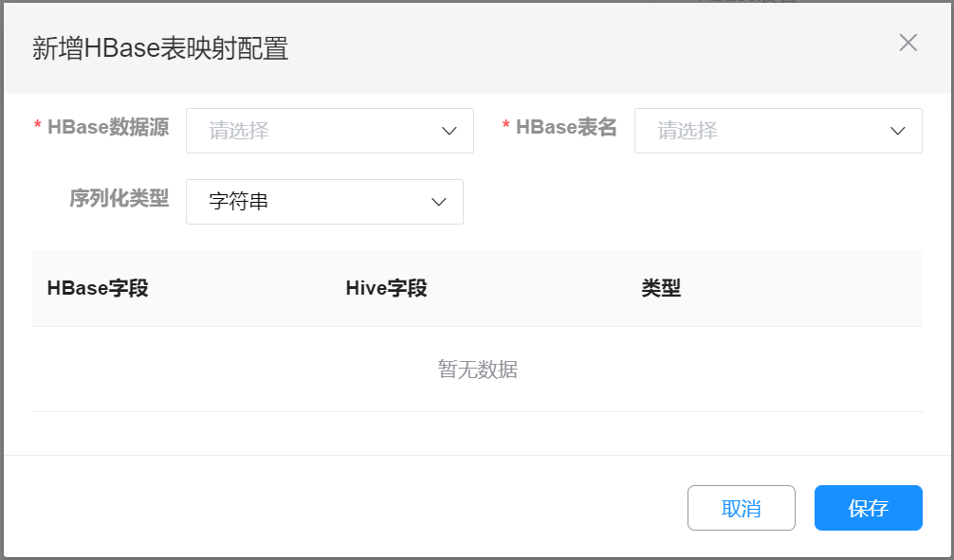Click the 类型 column header

coord(661,289)
